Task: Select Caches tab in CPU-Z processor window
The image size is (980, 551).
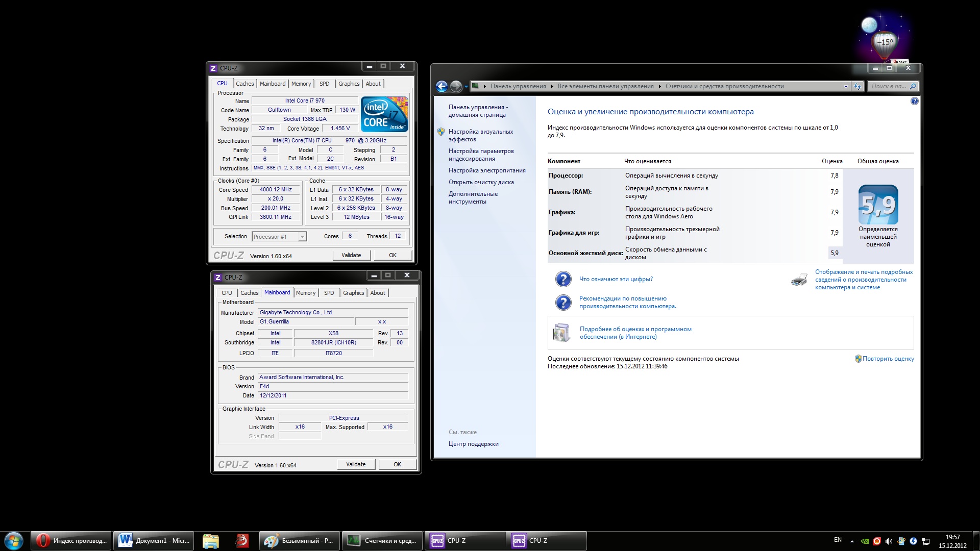Action: [x=244, y=84]
